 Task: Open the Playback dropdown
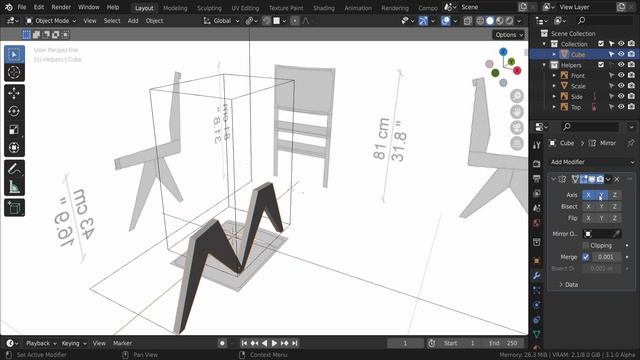[x=41, y=343]
